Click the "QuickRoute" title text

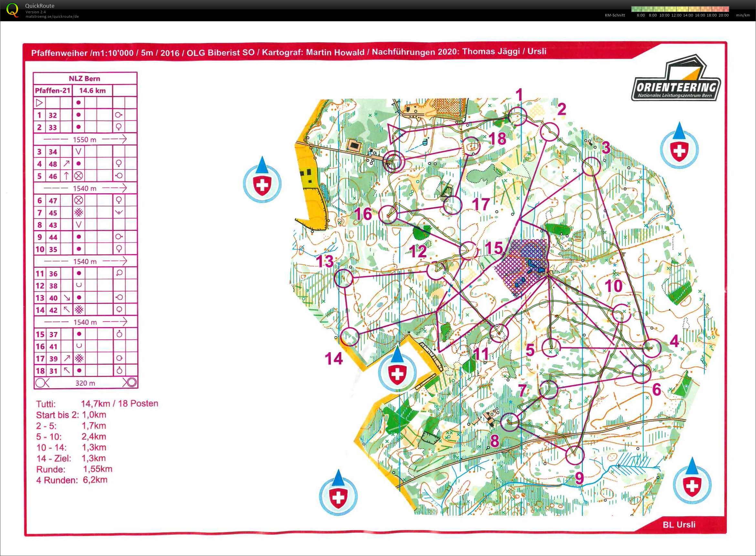point(40,6)
